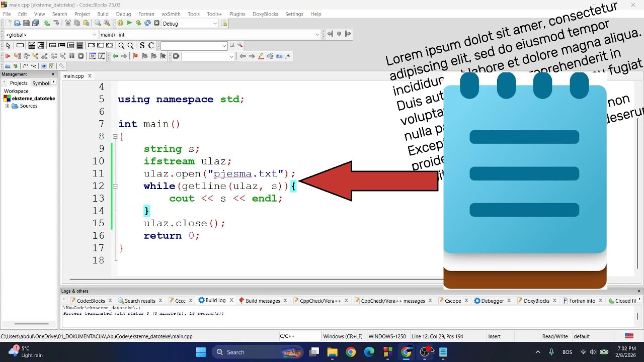Fold the while loop at line 12
The image size is (644, 362).
(x=115, y=186)
